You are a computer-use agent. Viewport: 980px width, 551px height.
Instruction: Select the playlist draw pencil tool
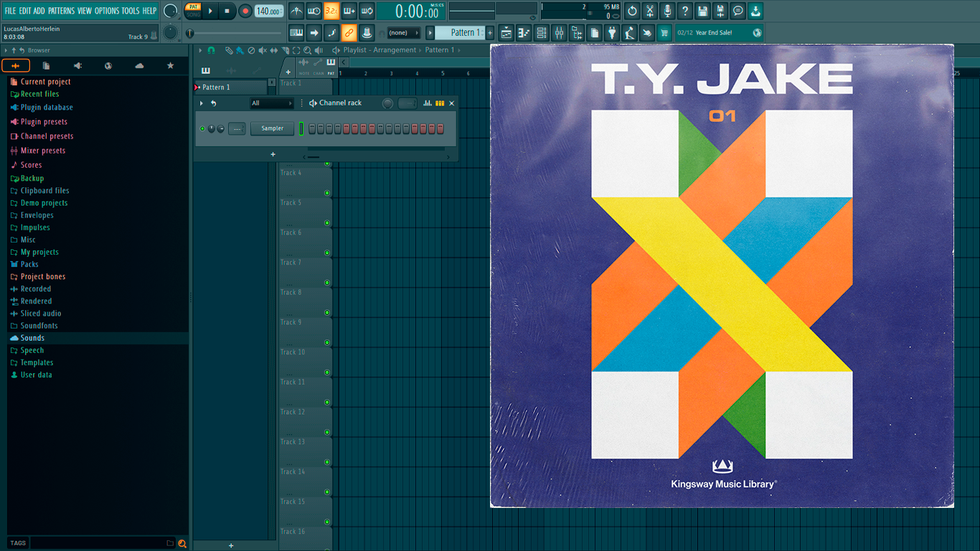(x=229, y=50)
